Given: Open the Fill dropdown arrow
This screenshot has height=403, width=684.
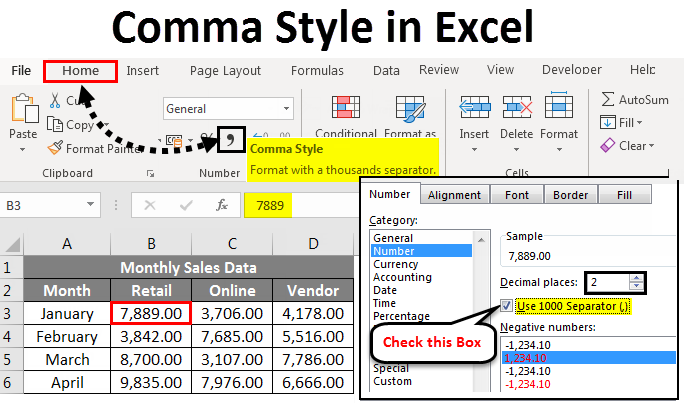Looking at the screenshot, I should [x=640, y=123].
